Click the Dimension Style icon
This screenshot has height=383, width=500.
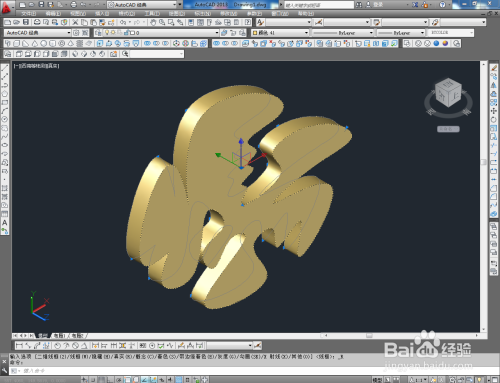[x=318, y=22]
